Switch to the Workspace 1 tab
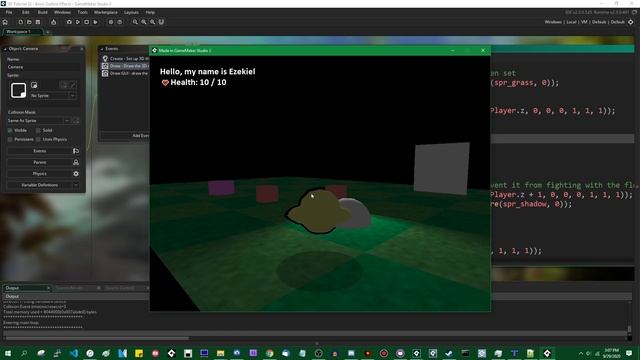The height and width of the screenshot is (360, 640). (22, 31)
